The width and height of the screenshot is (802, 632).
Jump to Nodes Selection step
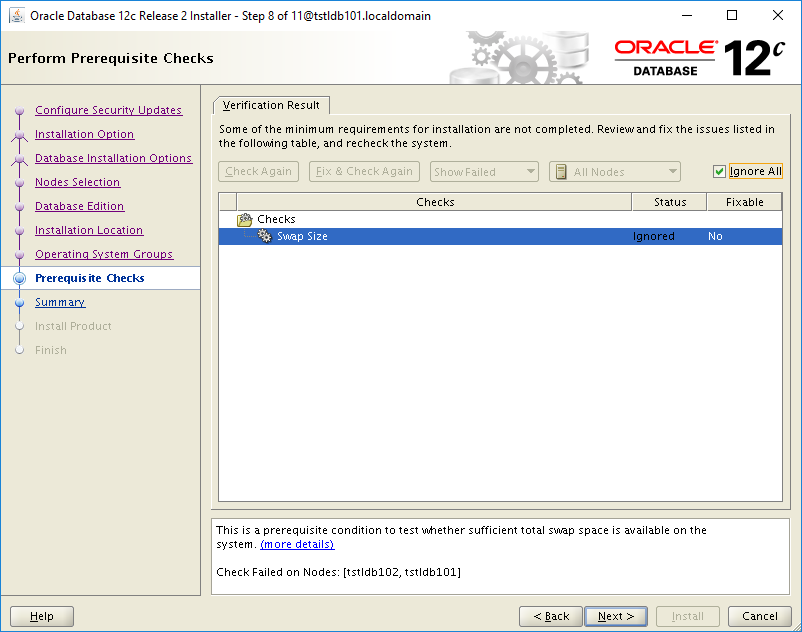[77, 182]
